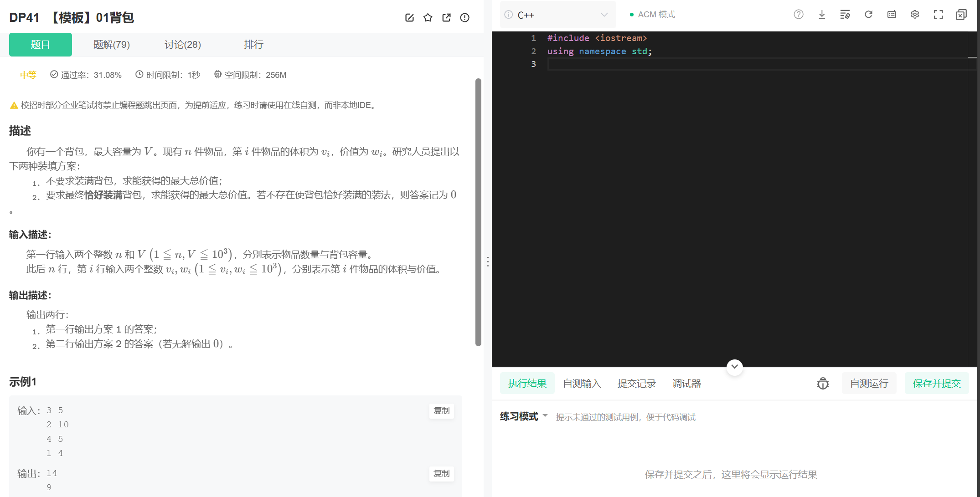The image size is (980, 497).
Task: Collapse the result panel with chevron
Action: pyautogui.click(x=734, y=367)
